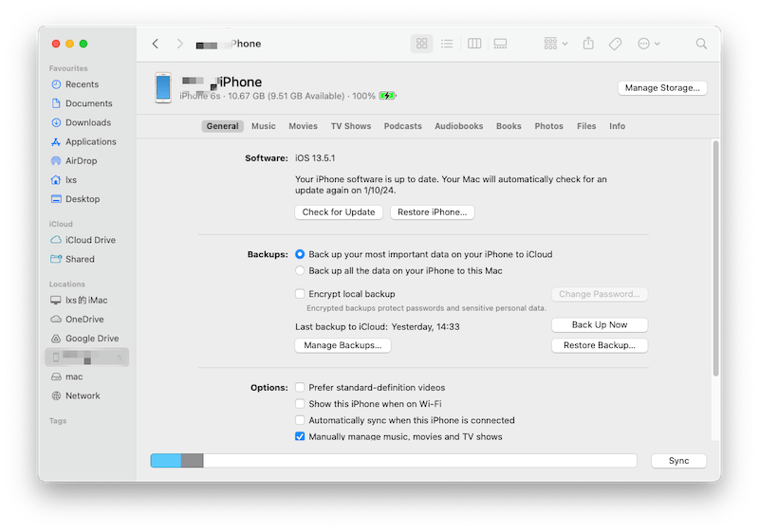
Task: Click Manage Storage button
Action: pos(662,88)
